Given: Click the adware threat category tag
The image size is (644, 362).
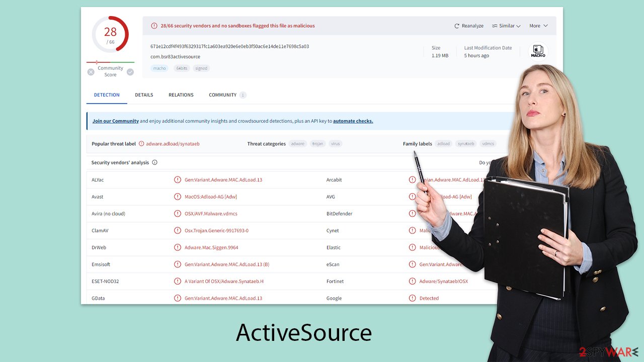Looking at the screenshot, I should click(x=298, y=144).
